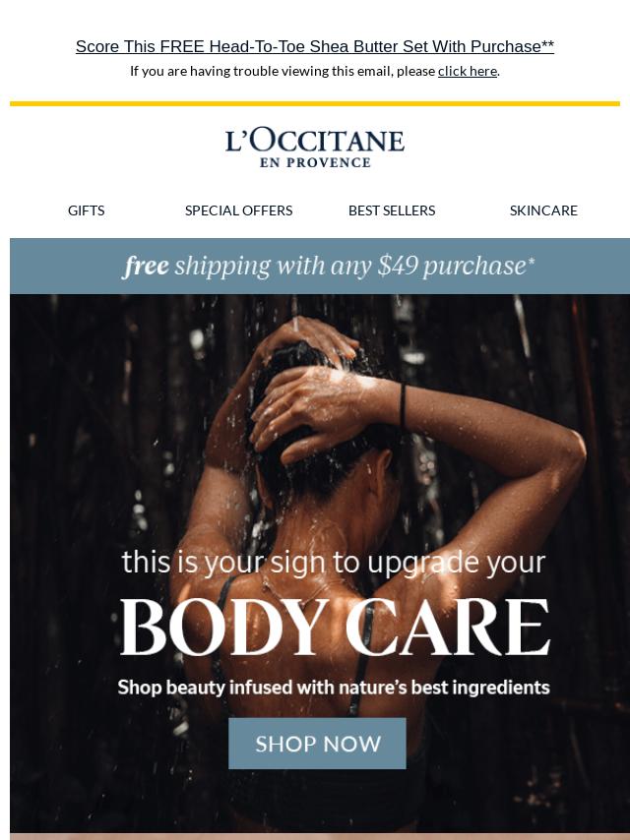Click the free shipping with $49 purchase banner

tap(320, 267)
